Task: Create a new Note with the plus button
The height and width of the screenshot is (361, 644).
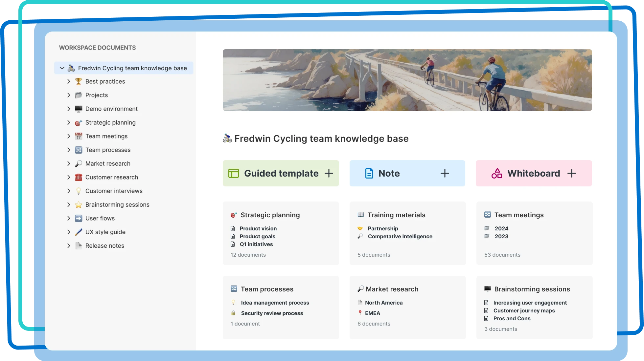Action: pyautogui.click(x=445, y=173)
